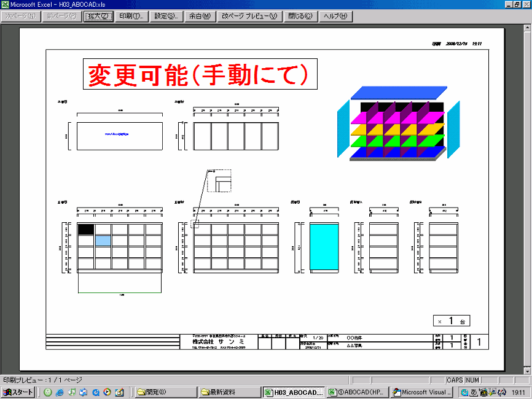Click vertical scrollbar down arrow
The height and width of the screenshot is (399, 532).
pyautogui.click(x=528, y=371)
